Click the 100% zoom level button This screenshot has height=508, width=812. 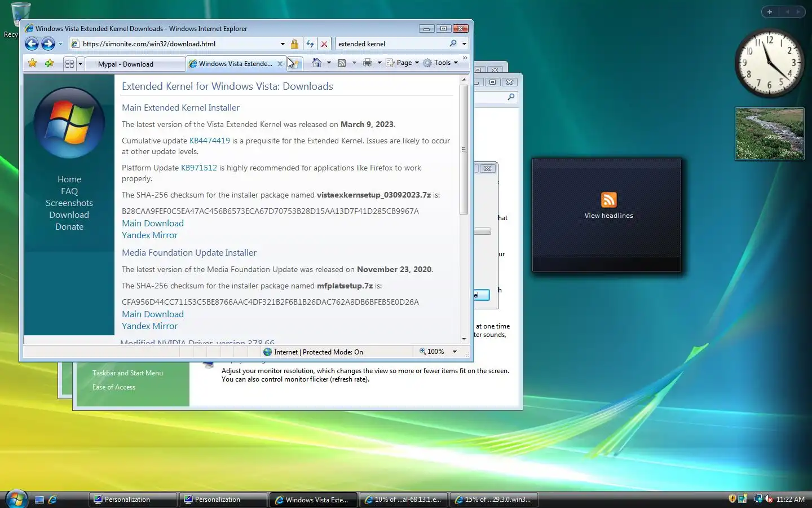point(432,352)
